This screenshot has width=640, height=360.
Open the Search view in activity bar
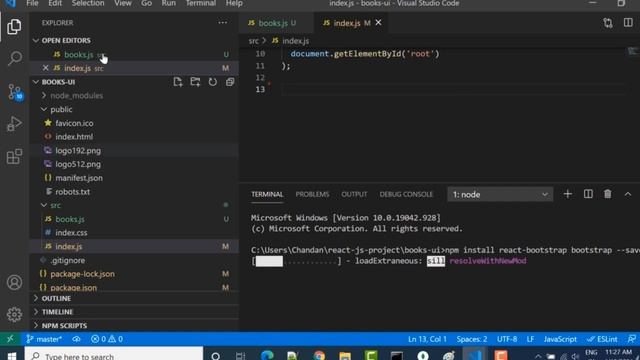point(14,58)
